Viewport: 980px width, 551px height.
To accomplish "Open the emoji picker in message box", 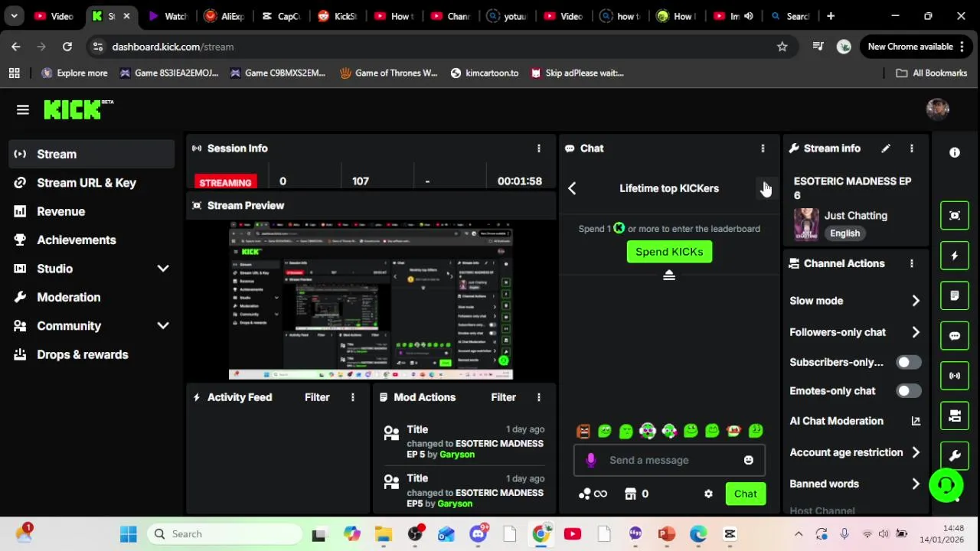I will tap(749, 460).
